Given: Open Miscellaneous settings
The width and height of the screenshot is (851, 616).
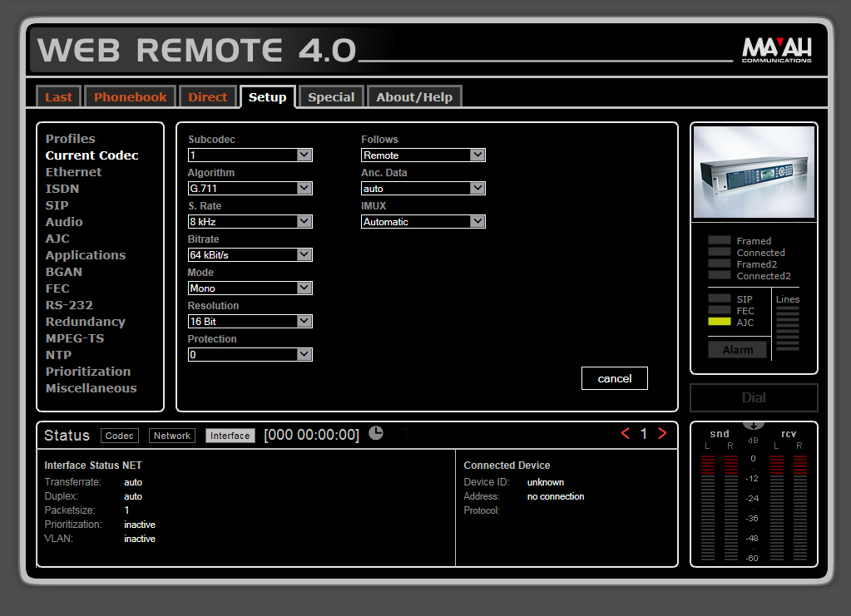Looking at the screenshot, I should click(92, 388).
